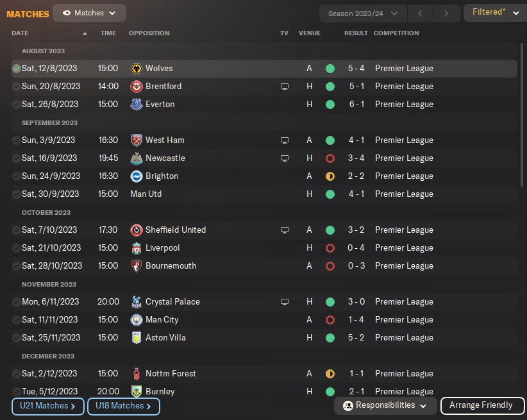
Task: Toggle the checkmark beside the Liverpool fixture
Action: click(x=16, y=248)
